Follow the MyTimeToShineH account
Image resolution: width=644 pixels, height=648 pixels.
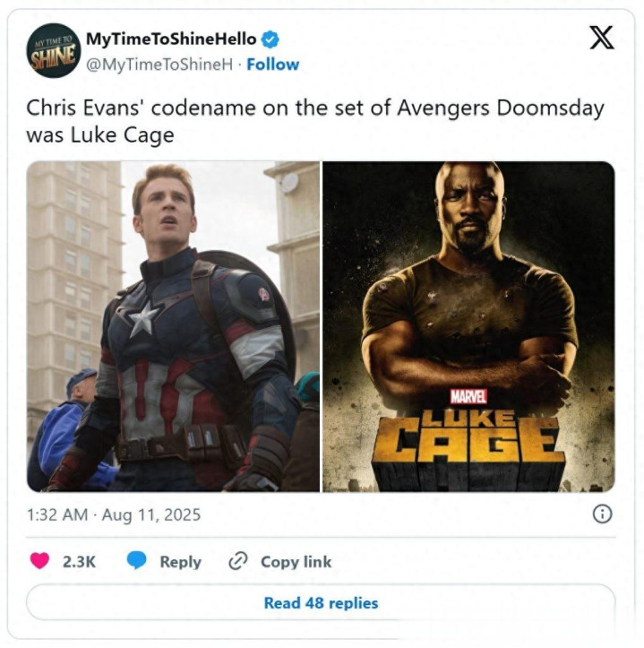click(272, 65)
